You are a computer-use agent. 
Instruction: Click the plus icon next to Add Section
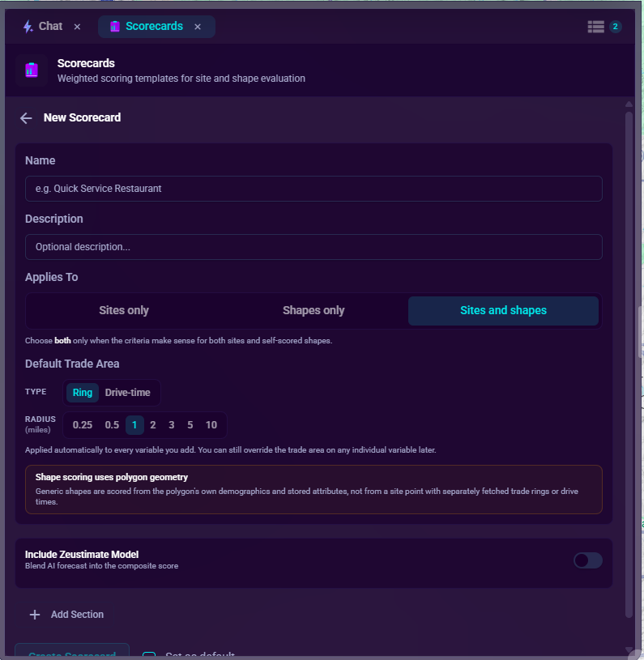point(35,615)
